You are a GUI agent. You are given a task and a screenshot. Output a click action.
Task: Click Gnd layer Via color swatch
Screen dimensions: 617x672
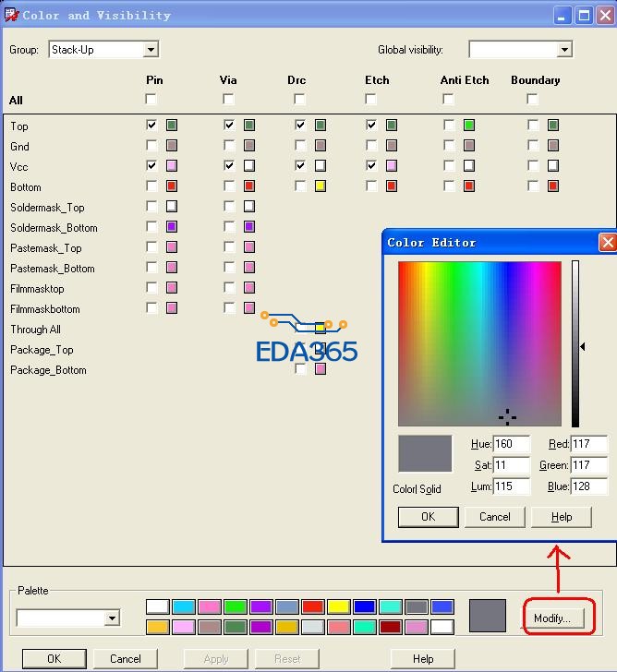point(249,145)
